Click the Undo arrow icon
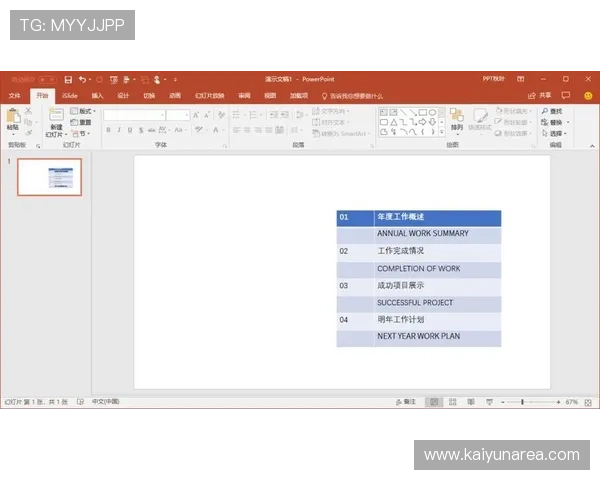Viewport: 600px width, 480px height. coord(83,80)
